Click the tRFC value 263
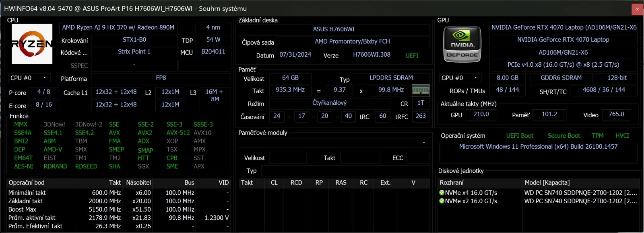Image resolution: width=644 pixels, height=233 pixels. pyautogui.click(x=421, y=116)
